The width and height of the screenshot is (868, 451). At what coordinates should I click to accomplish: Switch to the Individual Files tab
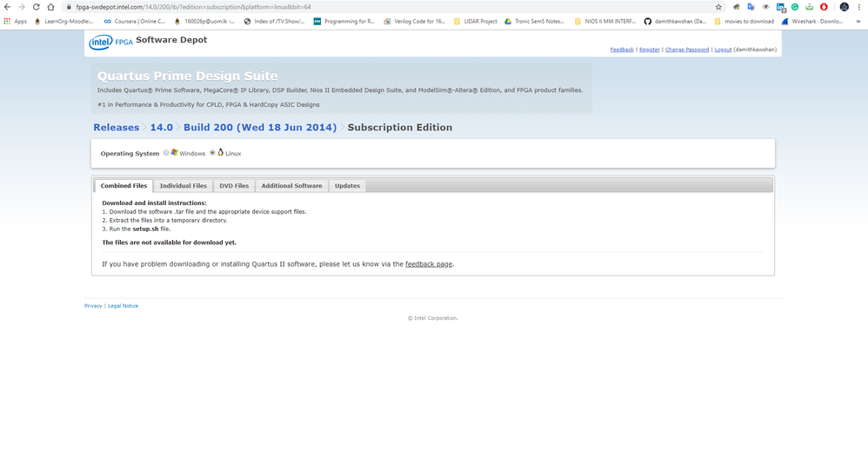coord(184,186)
